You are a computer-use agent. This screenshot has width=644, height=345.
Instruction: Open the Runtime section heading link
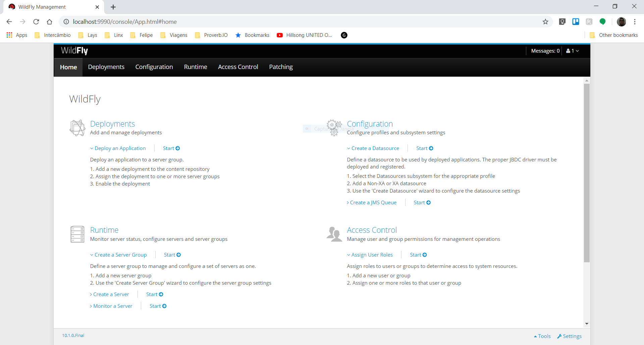click(x=104, y=230)
